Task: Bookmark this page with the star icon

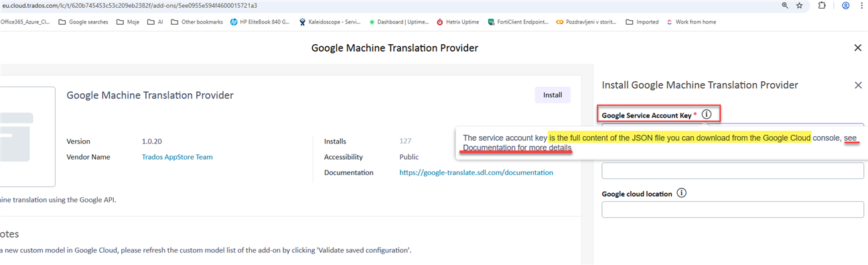Action: coord(800,5)
